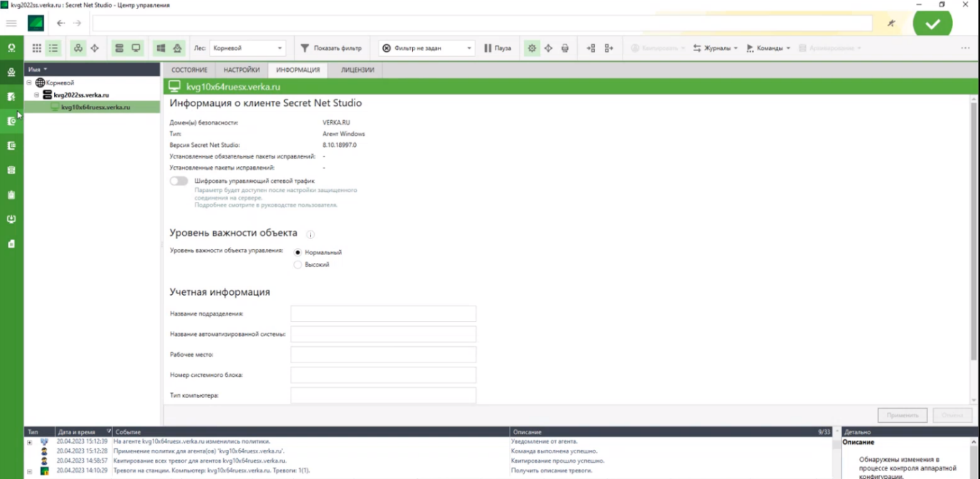Screen dimensions: 980x479
Task: Click the printer icon in toolbar
Action: point(565,48)
